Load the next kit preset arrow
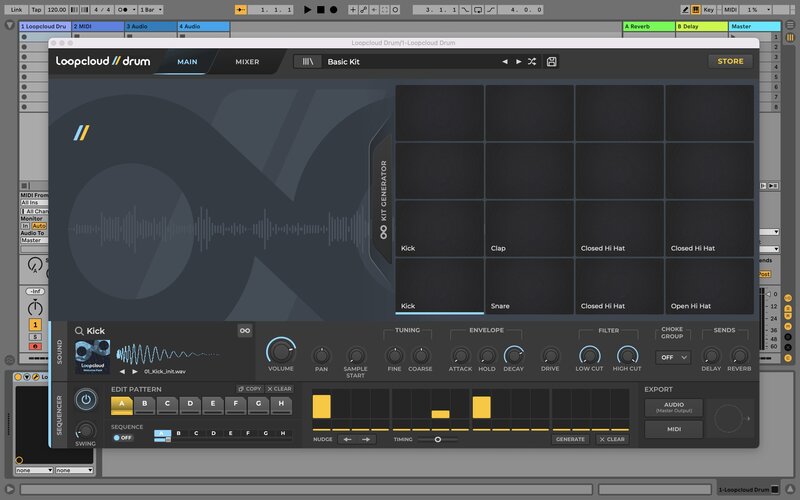The width and height of the screenshot is (800, 500). 518,62
